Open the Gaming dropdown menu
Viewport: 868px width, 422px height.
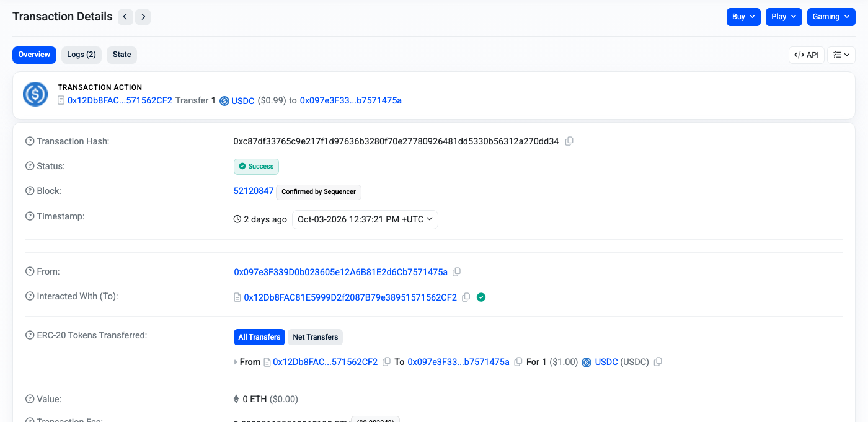click(x=831, y=17)
